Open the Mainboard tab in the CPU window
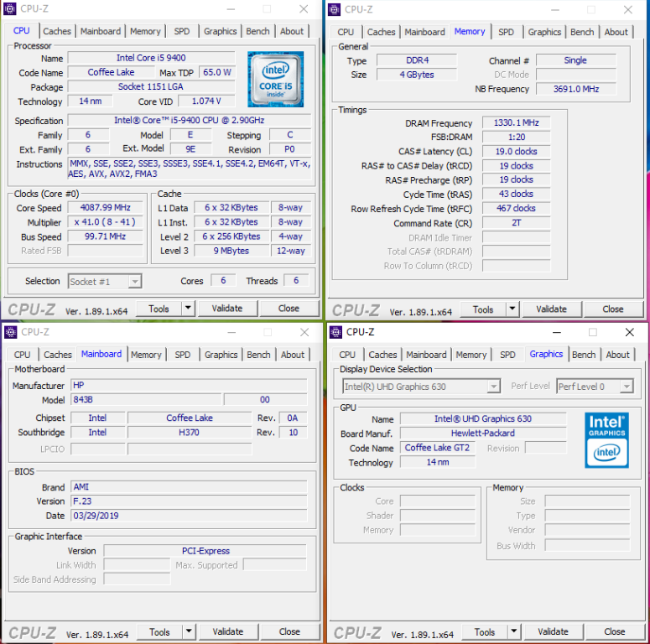The height and width of the screenshot is (644, 650). tap(101, 32)
